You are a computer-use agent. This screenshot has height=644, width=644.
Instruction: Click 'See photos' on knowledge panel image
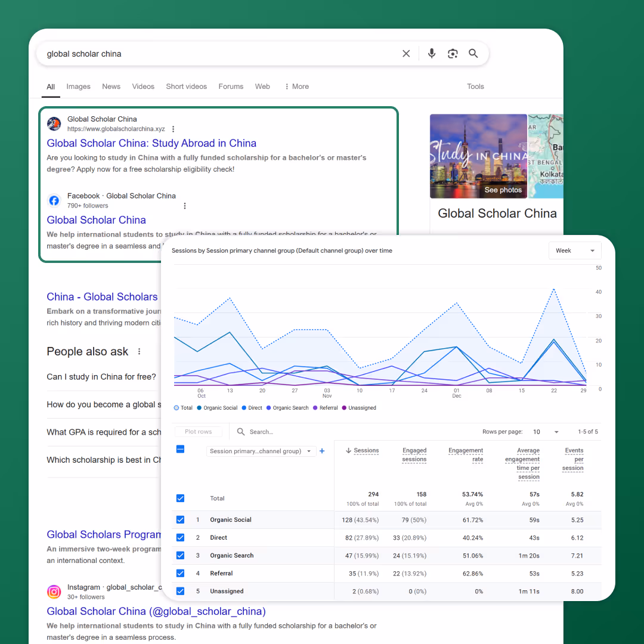(x=503, y=190)
